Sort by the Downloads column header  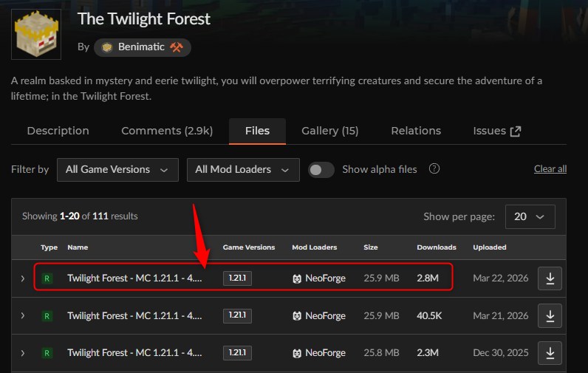tap(437, 247)
